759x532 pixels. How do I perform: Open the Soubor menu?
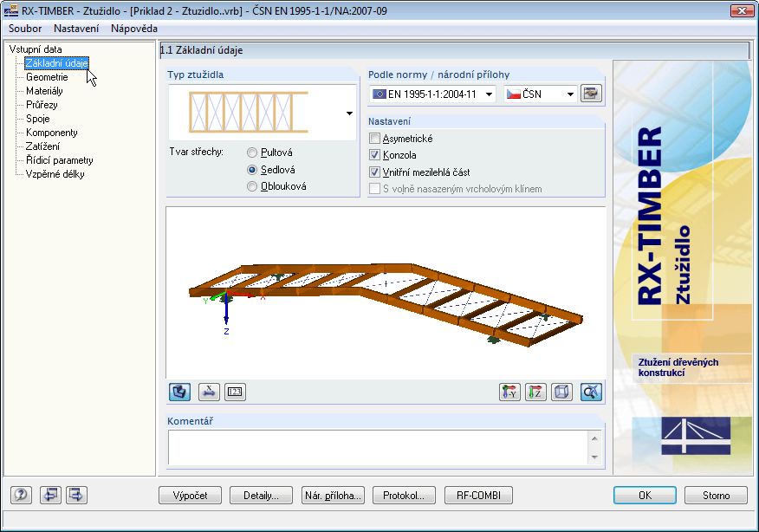[x=25, y=29]
